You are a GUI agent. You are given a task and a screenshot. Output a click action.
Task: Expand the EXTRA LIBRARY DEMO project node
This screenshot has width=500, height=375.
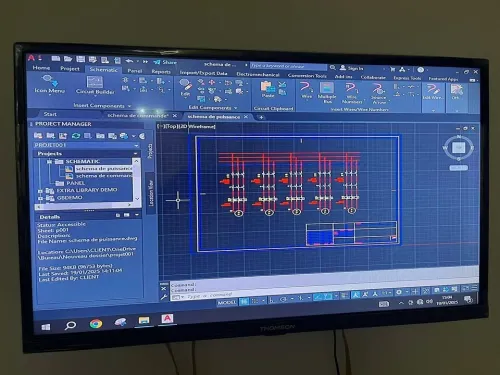coord(40,191)
